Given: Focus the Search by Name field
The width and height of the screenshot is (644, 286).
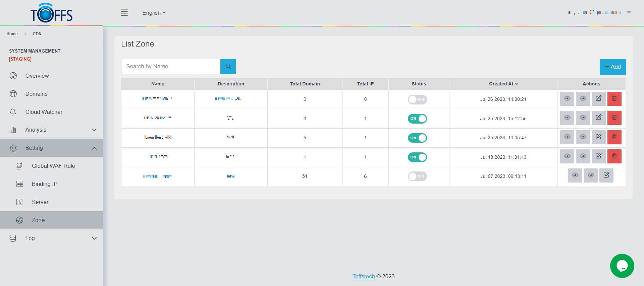Looking at the screenshot, I should pos(171,66).
